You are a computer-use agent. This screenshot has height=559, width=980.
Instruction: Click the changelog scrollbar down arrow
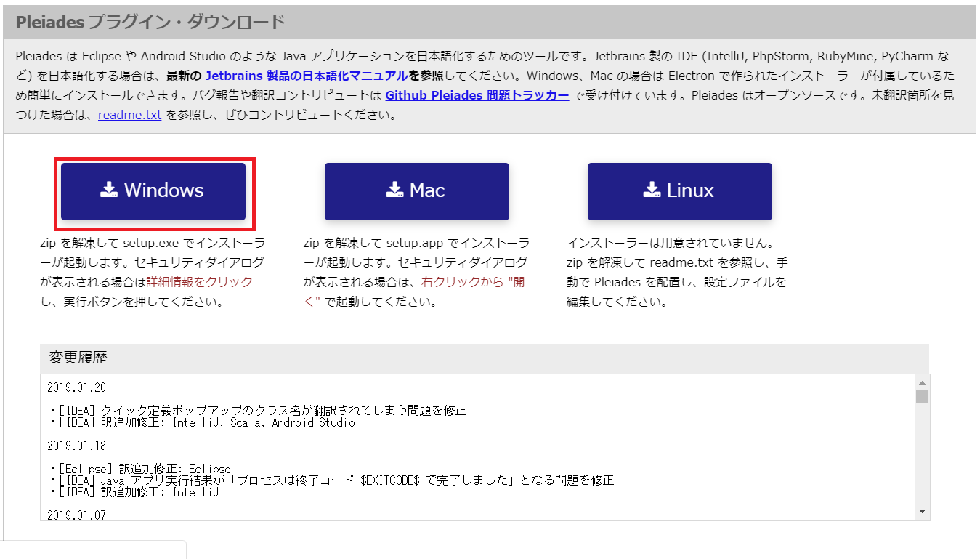(921, 512)
